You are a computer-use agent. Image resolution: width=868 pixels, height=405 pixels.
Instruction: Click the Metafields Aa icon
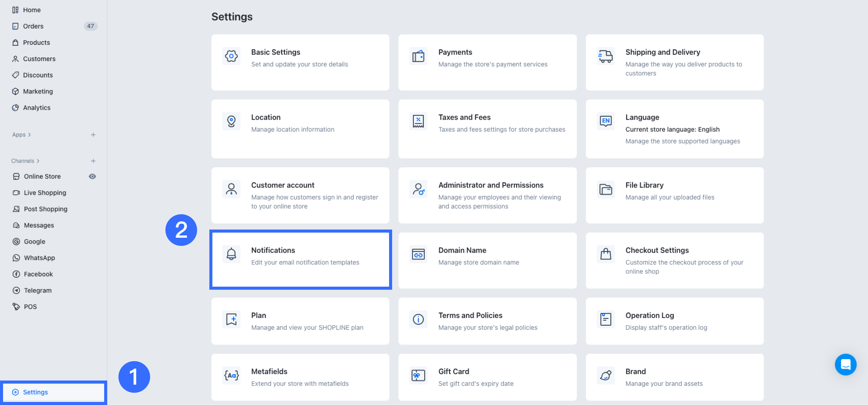point(231,375)
